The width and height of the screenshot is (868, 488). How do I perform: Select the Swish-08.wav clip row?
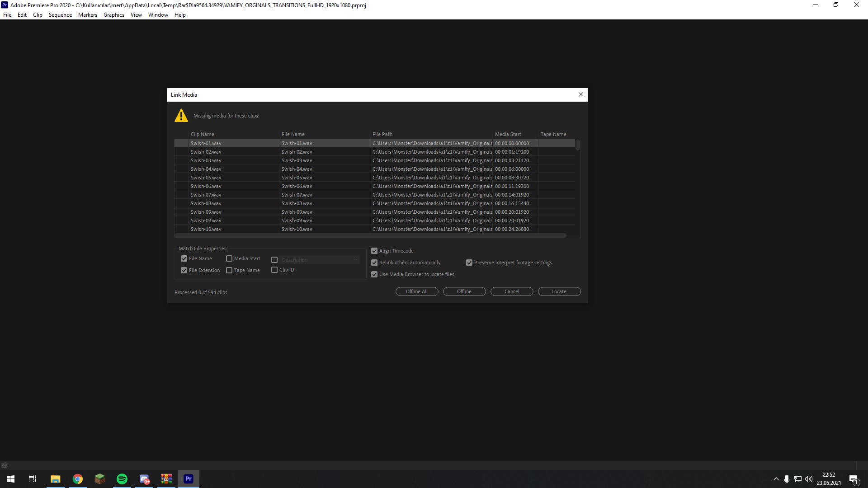point(374,203)
